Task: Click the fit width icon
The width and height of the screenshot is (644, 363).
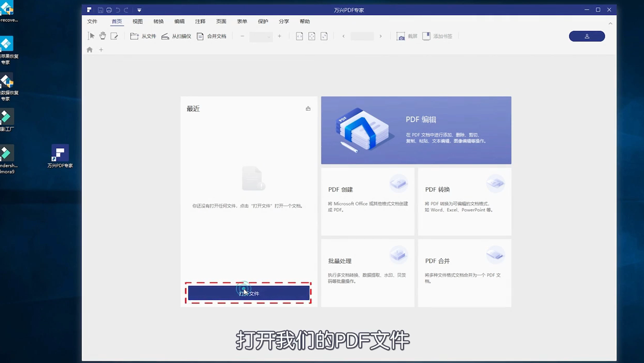Action: 299,36
